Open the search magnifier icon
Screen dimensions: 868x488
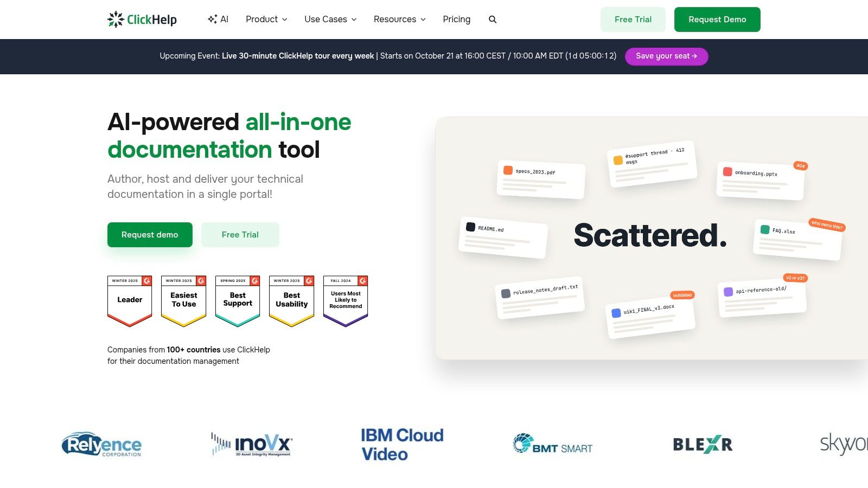pyautogui.click(x=493, y=20)
